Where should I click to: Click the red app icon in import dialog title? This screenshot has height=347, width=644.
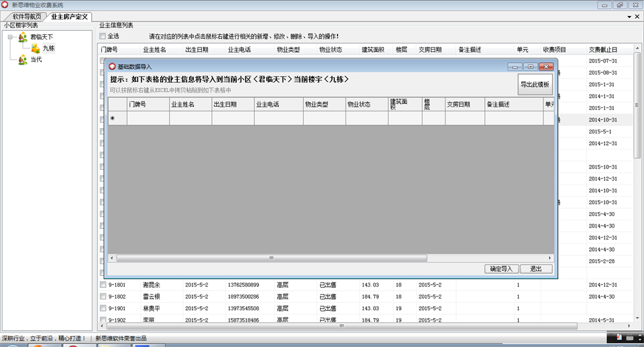tap(112, 66)
